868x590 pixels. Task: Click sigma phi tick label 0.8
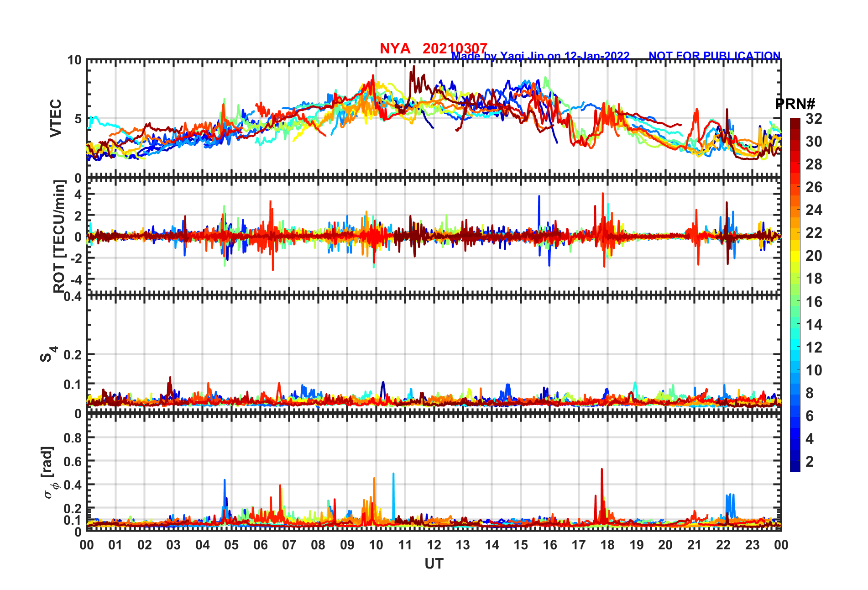(73, 437)
